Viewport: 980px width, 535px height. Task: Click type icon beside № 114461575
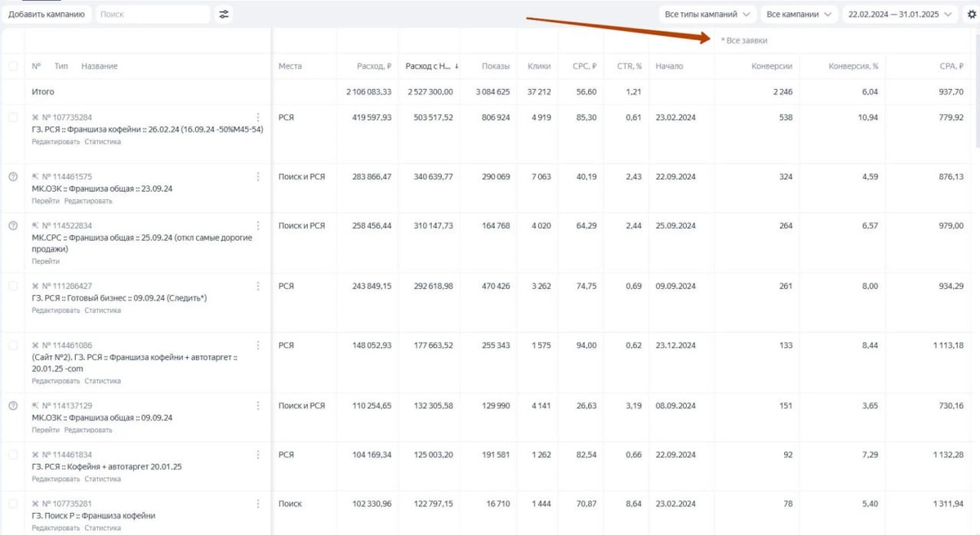tap(35, 176)
